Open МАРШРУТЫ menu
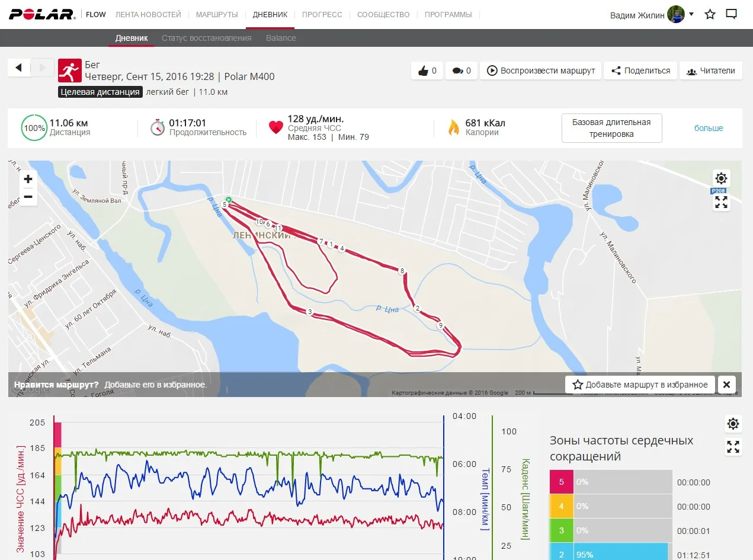 (217, 14)
